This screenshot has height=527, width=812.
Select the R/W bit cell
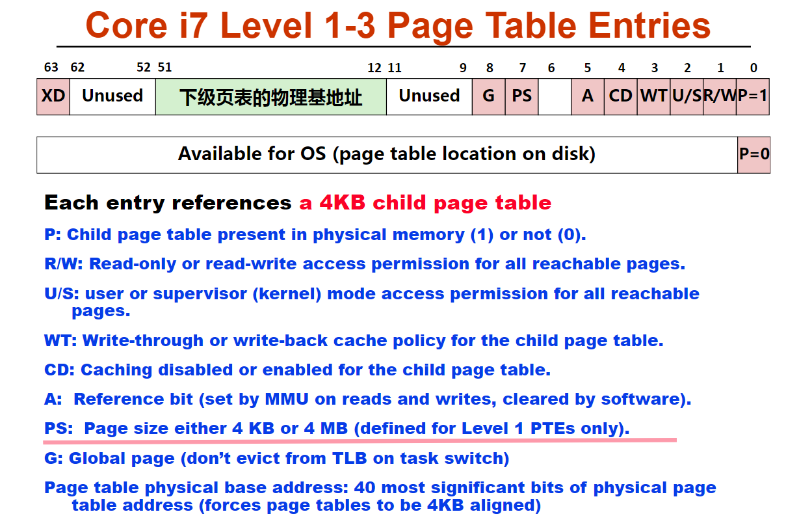pyautogui.click(x=720, y=96)
